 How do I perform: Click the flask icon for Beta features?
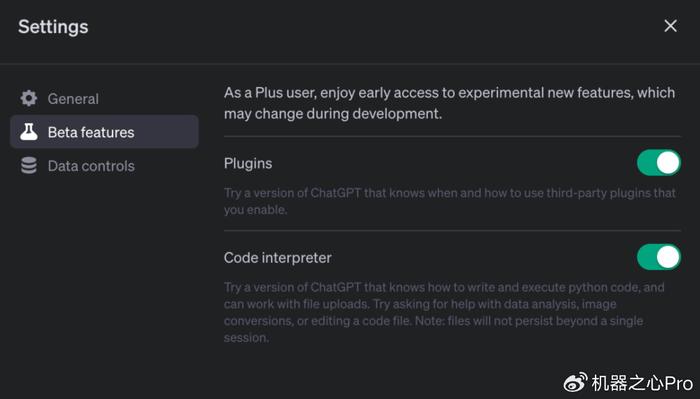tap(29, 132)
